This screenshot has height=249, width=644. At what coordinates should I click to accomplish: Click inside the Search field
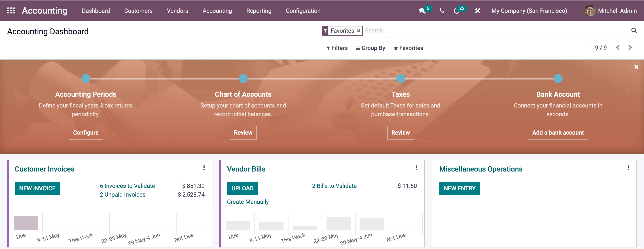495,30
